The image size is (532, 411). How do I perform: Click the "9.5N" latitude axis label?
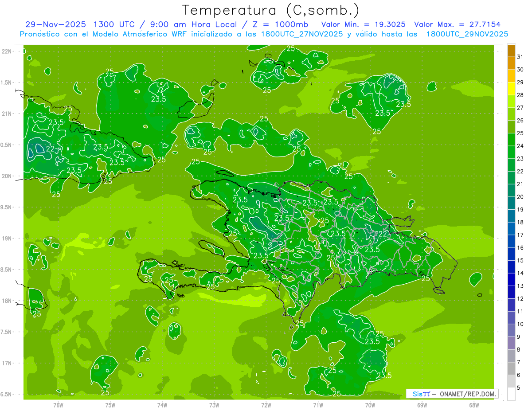click(7, 207)
